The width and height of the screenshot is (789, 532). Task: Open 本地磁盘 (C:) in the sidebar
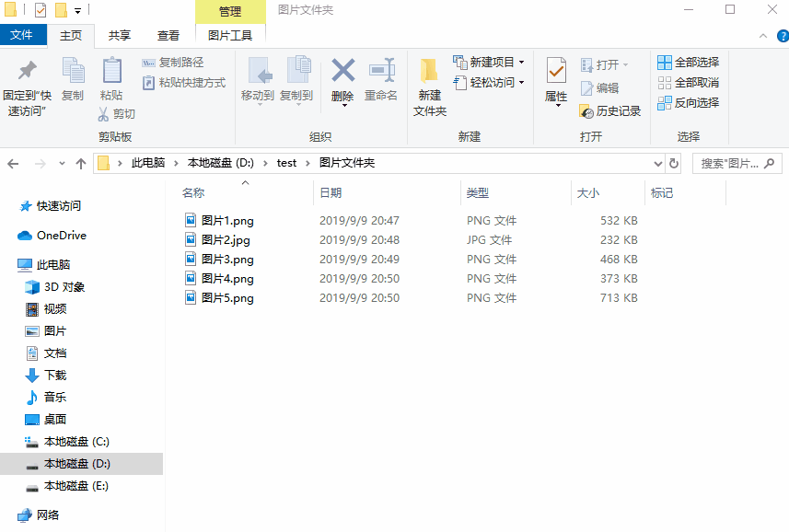pyautogui.click(x=67, y=442)
